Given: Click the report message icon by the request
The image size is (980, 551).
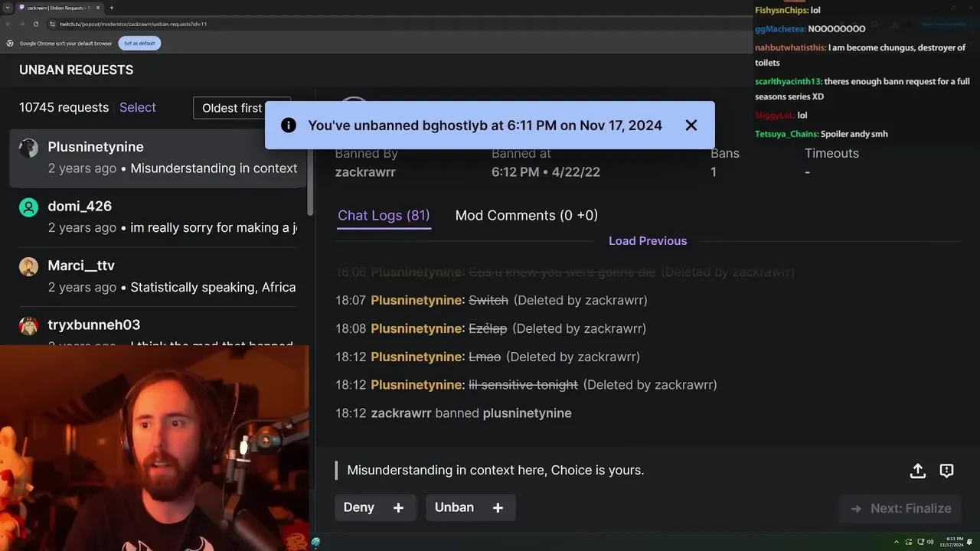Looking at the screenshot, I should click(946, 471).
